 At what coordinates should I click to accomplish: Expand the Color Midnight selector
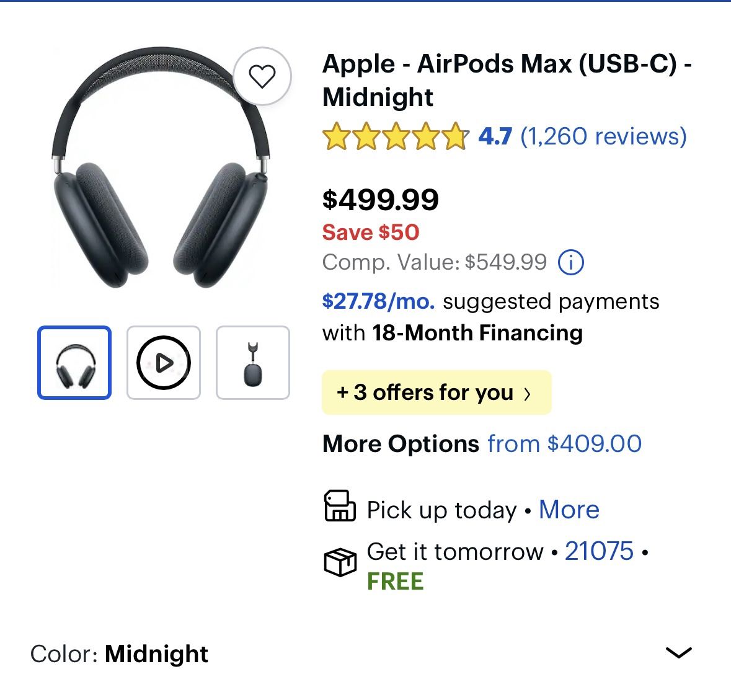click(680, 653)
